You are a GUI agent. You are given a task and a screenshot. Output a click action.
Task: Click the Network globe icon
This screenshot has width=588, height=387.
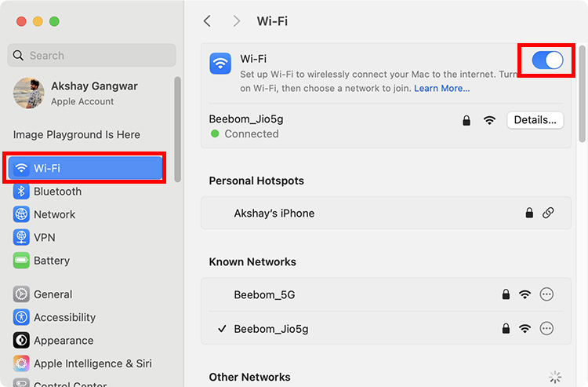[x=21, y=214]
